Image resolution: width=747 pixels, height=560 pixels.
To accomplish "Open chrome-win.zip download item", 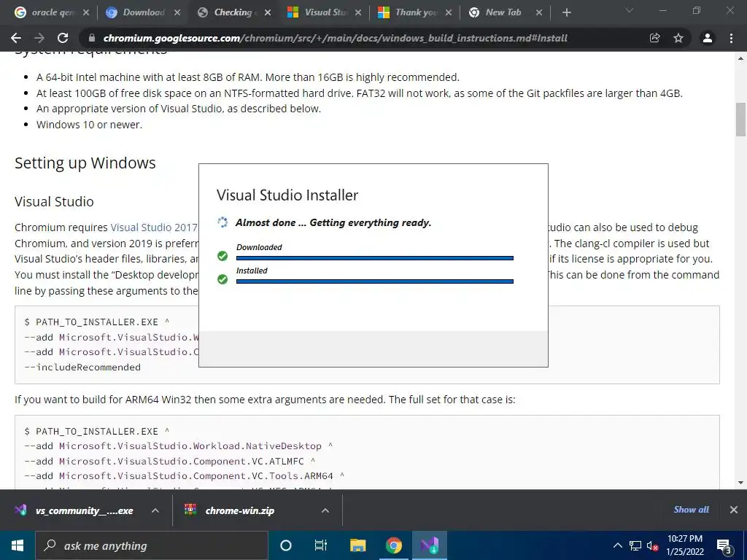I will coord(239,510).
